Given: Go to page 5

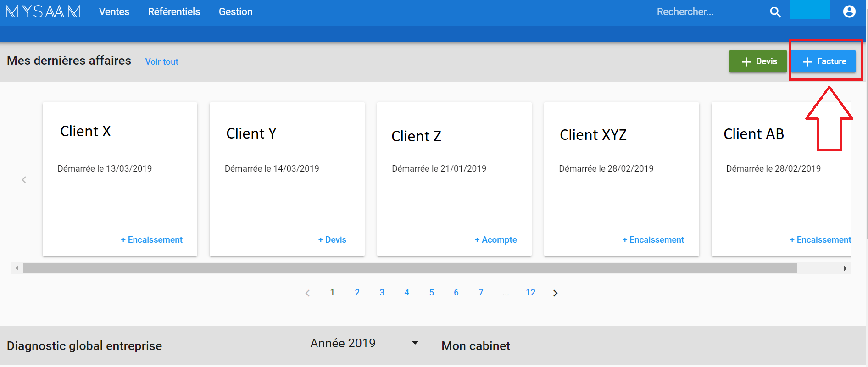Looking at the screenshot, I should point(431,293).
